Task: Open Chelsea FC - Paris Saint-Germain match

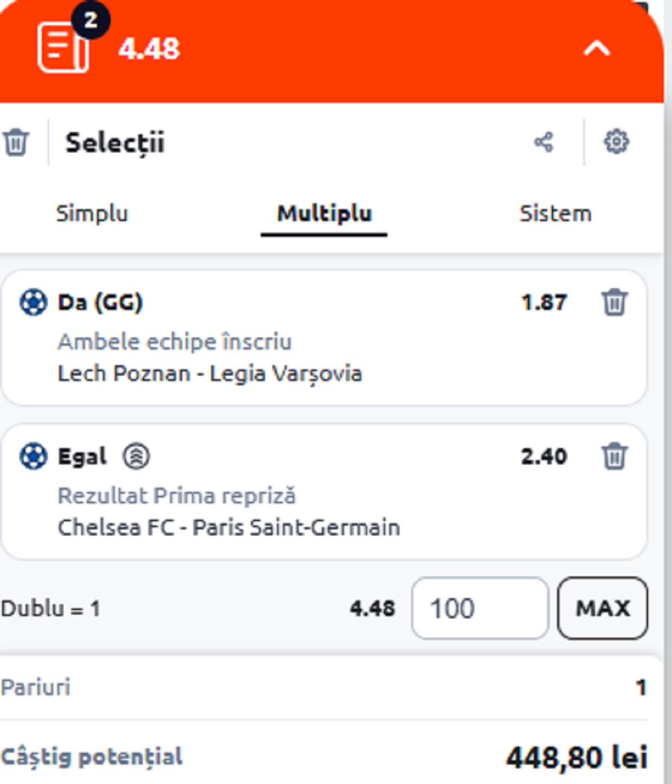Action: (x=229, y=528)
